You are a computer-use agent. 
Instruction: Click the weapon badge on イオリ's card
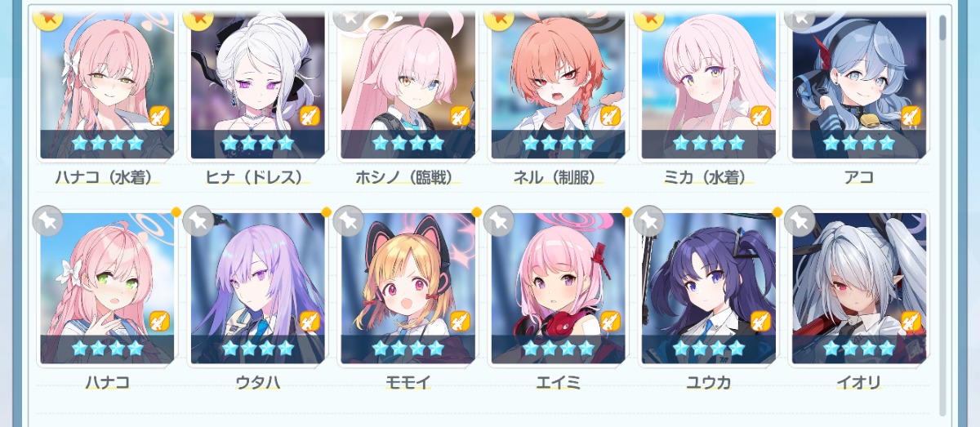pos(911,322)
